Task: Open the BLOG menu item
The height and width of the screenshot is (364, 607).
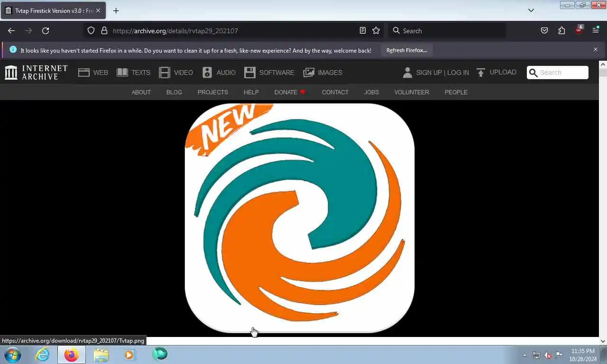Action: coord(174,92)
